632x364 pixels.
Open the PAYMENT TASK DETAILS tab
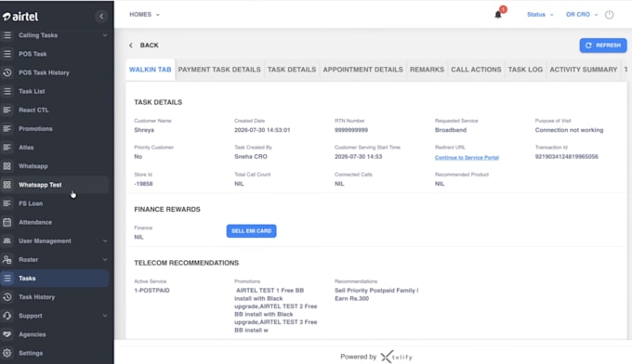(219, 70)
